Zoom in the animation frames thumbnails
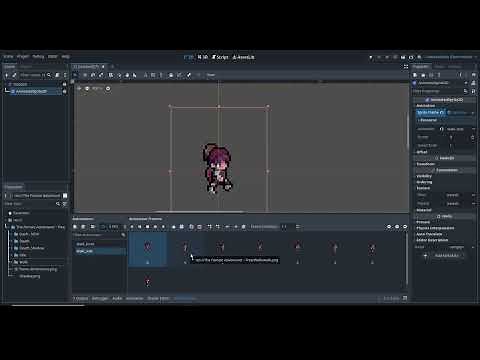 pyautogui.click(x=405, y=227)
